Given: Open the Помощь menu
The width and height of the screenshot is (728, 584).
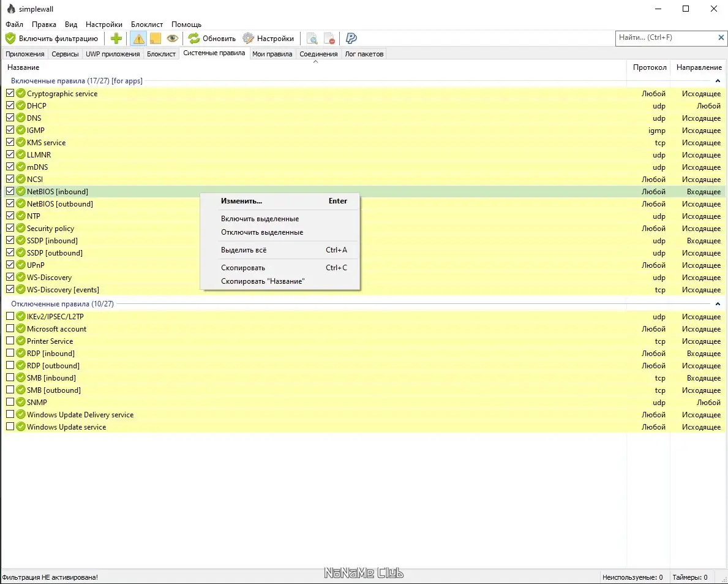Looking at the screenshot, I should [186, 24].
